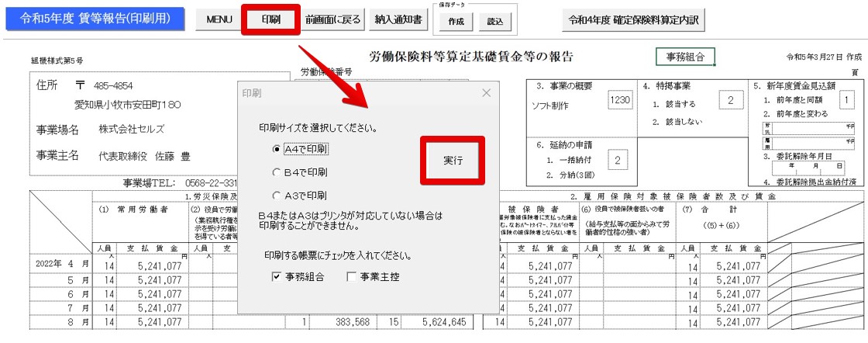Click the 令和5年度 賃等報告(印刷用) title label
868x343 pixels.
tap(88, 20)
